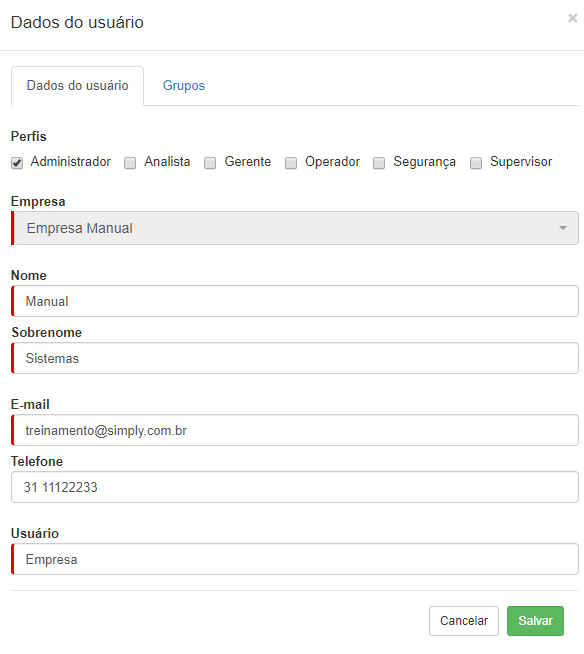584x654 pixels.
Task: Select the Dados do usuário tab
Action: pyautogui.click(x=78, y=86)
